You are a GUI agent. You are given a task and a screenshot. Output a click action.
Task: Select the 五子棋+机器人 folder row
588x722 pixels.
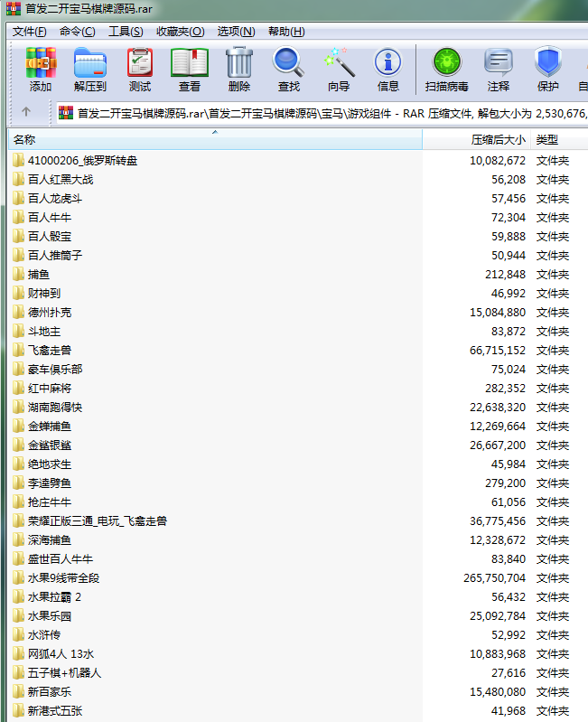298,673
